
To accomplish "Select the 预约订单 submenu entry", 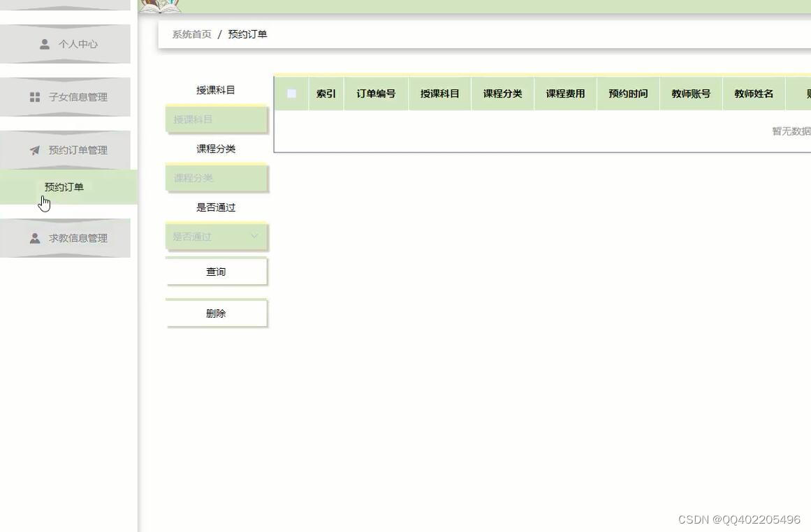I will pos(64,185).
